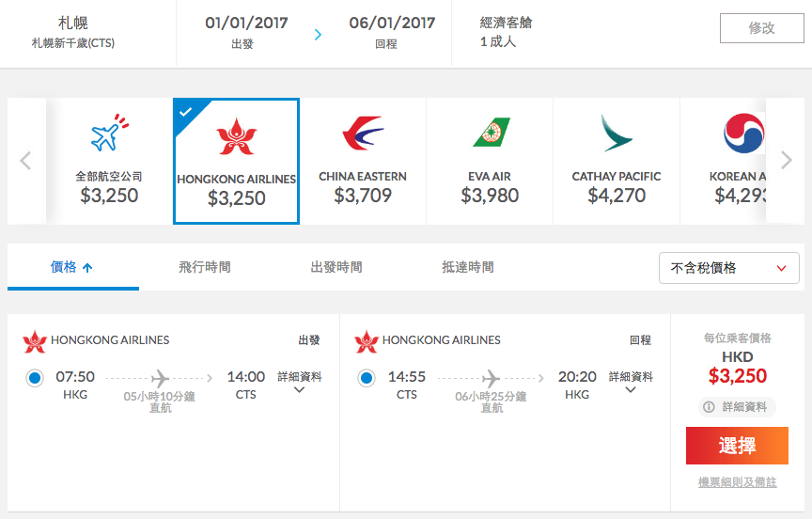This screenshot has height=519, width=812.
Task: Select the all airlines airplane icon
Action: pyautogui.click(x=109, y=133)
